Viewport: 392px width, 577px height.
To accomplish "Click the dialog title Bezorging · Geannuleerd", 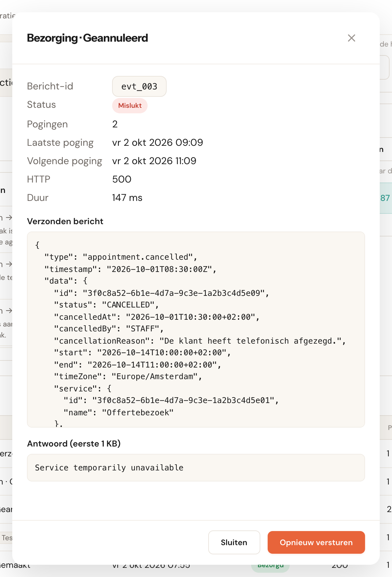I will click(88, 38).
